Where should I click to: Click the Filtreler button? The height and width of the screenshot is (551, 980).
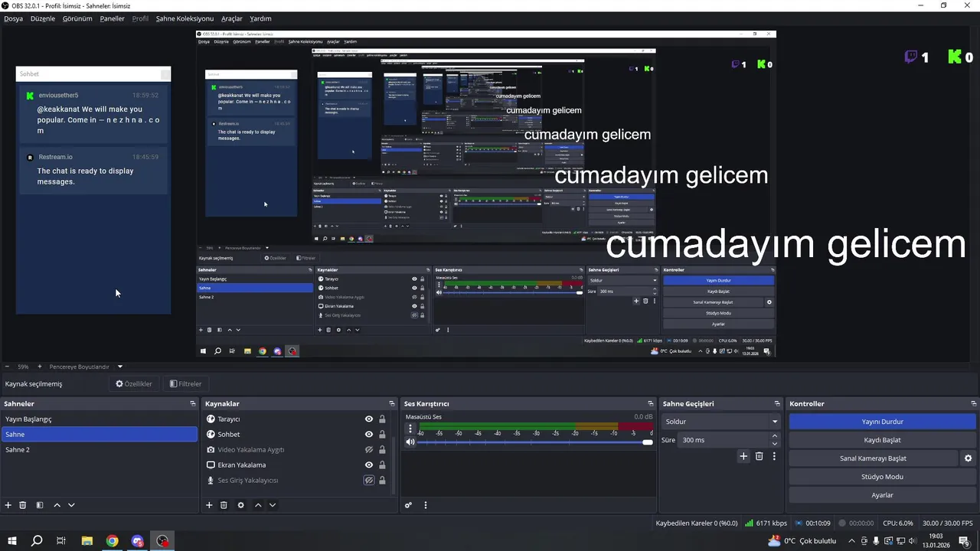(185, 384)
